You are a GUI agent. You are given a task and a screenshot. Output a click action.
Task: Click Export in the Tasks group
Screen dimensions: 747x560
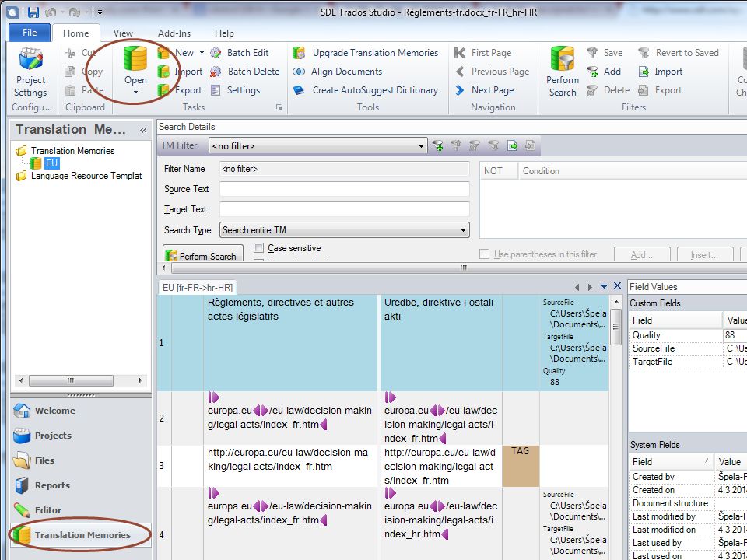coord(180,90)
